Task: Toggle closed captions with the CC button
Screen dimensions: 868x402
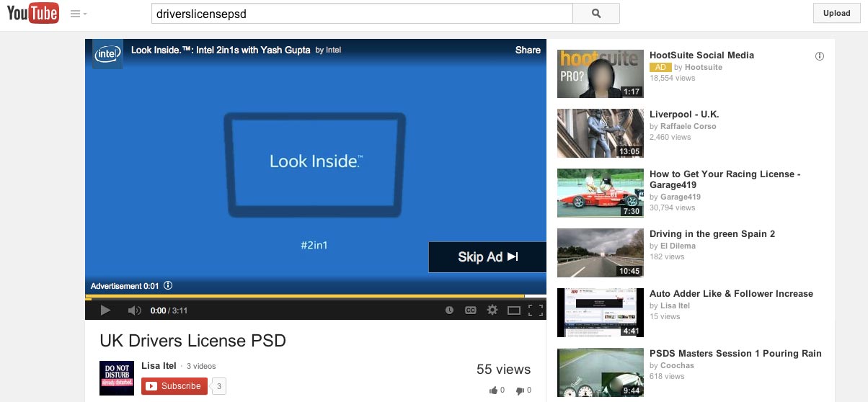Action: (x=470, y=311)
